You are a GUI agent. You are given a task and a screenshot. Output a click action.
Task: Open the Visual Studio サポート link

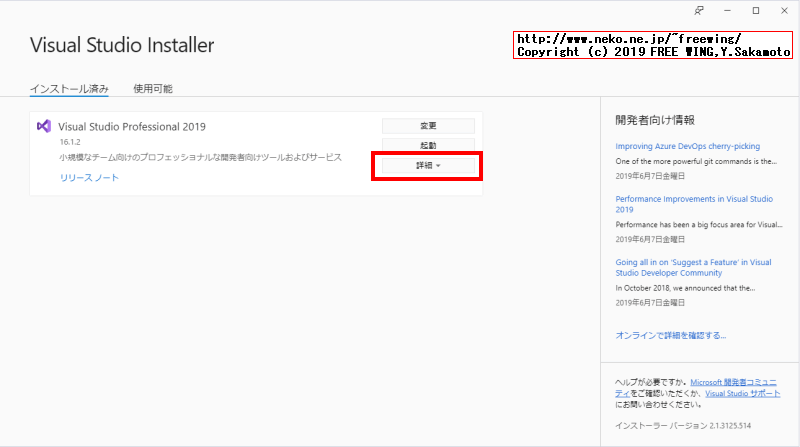(742, 393)
